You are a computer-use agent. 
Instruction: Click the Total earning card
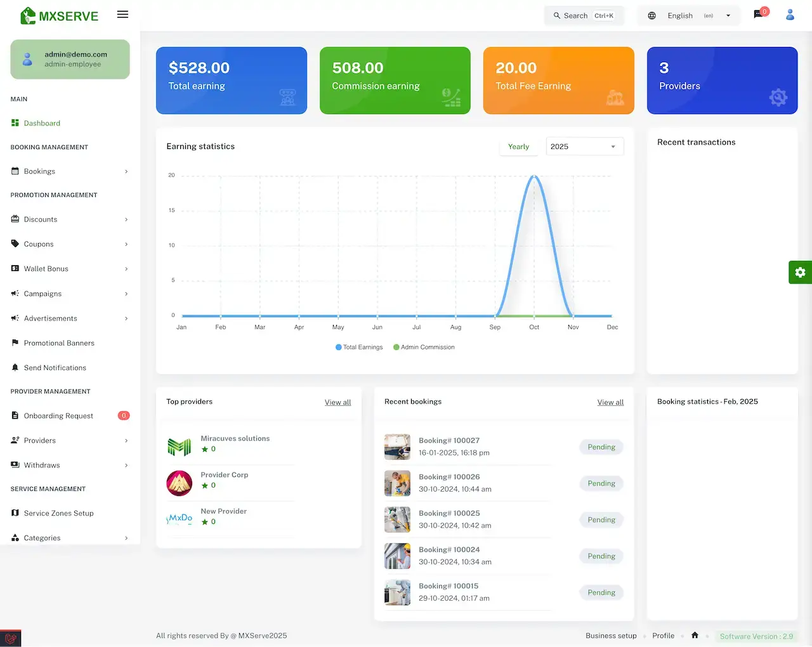[232, 81]
